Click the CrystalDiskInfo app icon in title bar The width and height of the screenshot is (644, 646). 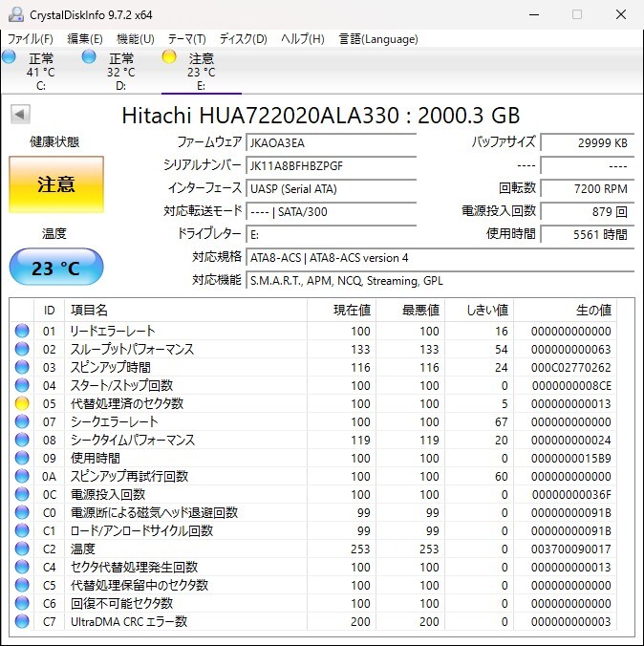pyautogui.click(x=16, y=15)
